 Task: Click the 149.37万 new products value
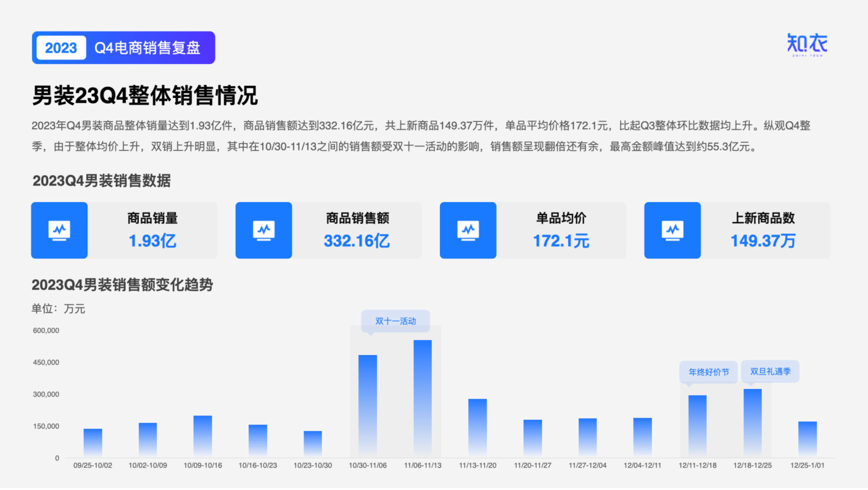pyautogui.click(x=763, y=241)
